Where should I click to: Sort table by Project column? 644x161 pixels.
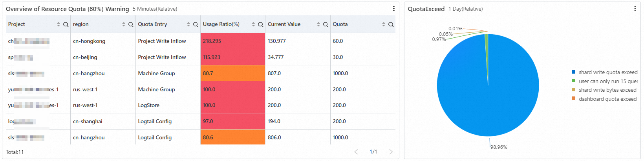tap(59, 24)
